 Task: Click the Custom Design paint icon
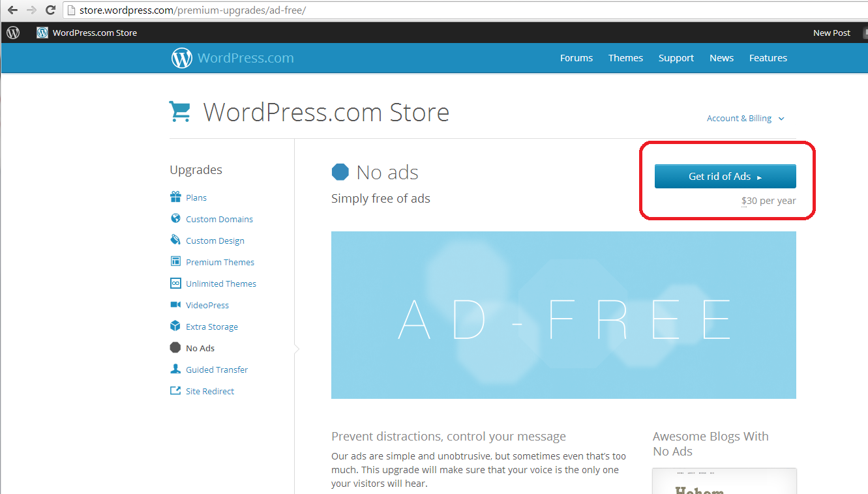click(x=175, y=240)
